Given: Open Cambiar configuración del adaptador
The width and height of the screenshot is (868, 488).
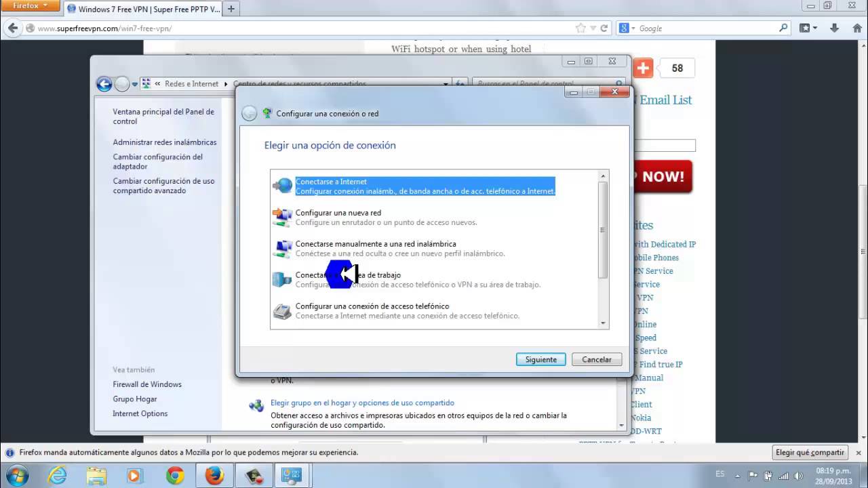Looking at the screenshot, I should (158, 161).
